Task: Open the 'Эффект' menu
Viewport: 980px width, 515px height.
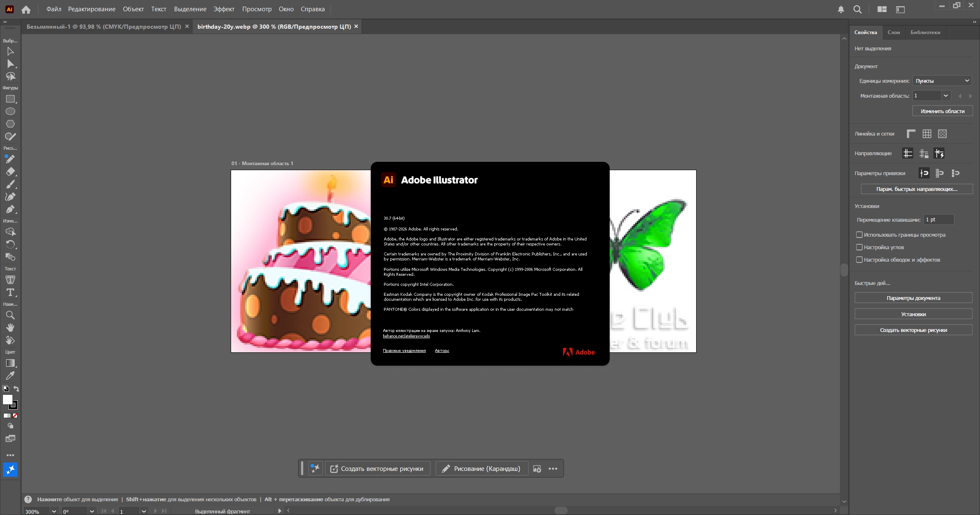Action: (224, 9)
